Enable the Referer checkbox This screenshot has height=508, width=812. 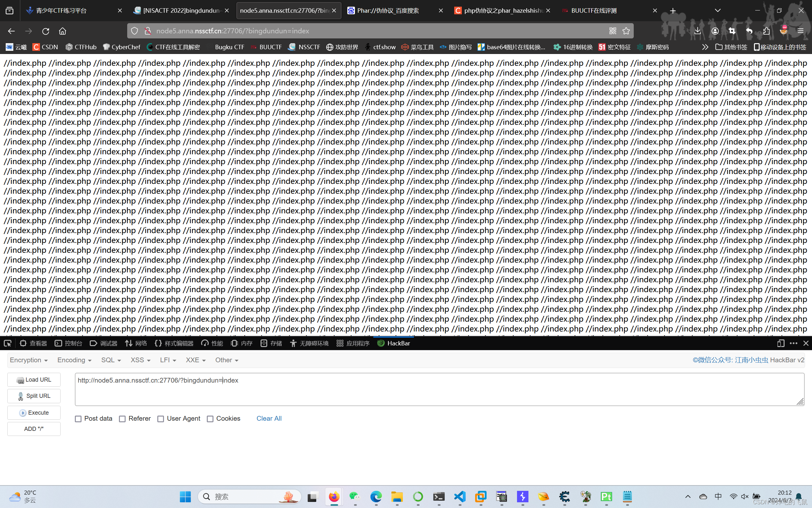coord(122,419)
